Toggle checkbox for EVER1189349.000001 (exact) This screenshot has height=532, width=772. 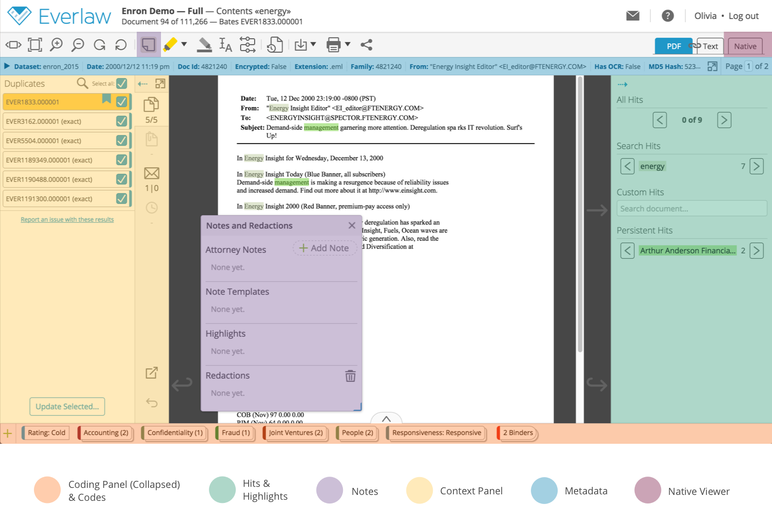122,160
